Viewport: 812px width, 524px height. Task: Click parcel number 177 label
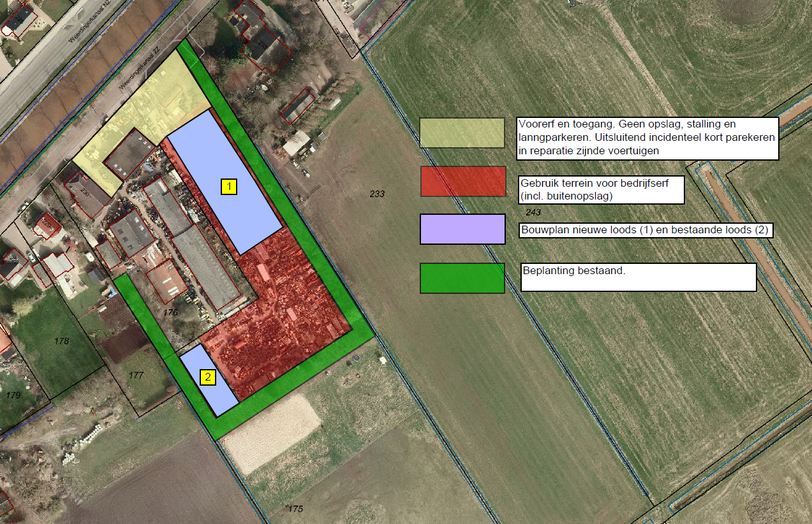point(136,375)
